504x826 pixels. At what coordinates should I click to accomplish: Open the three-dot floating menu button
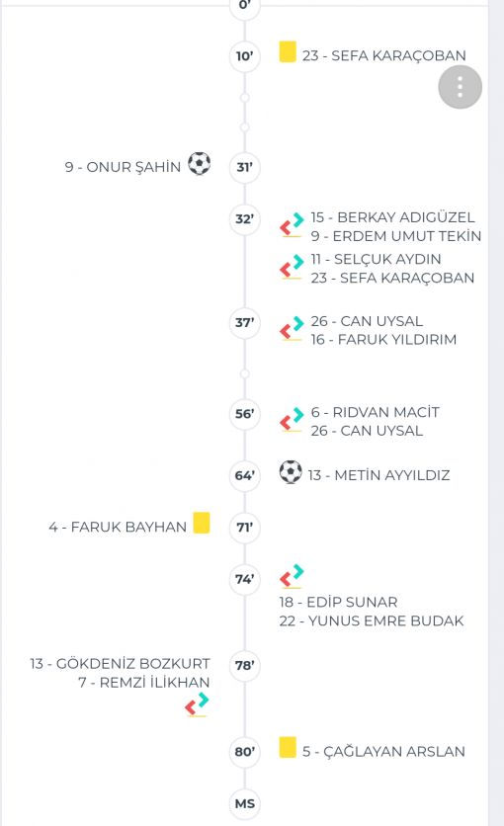[x=460, y=87]
